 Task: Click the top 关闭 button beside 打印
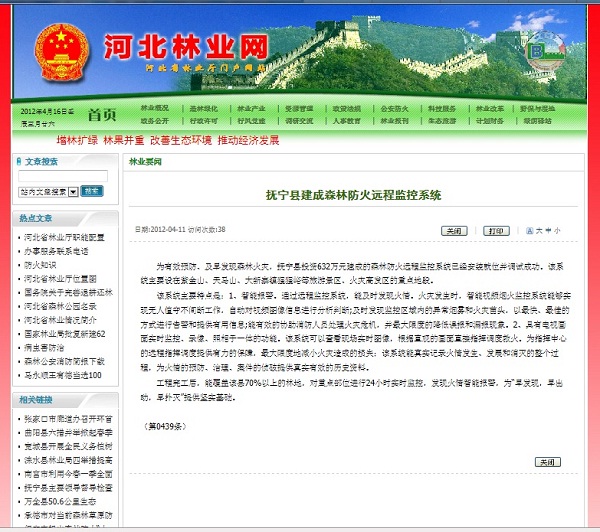454,231
